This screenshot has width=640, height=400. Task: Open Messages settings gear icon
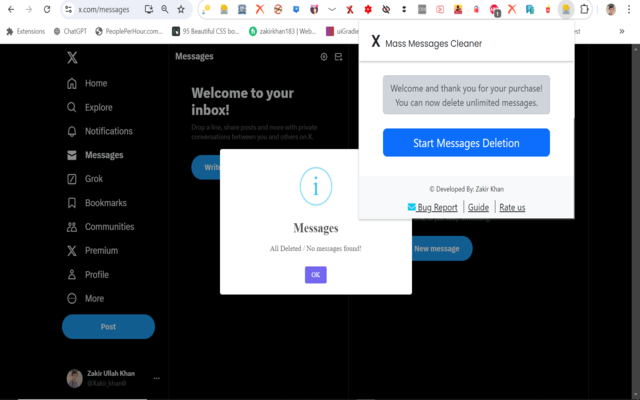[x=324, y=57]
